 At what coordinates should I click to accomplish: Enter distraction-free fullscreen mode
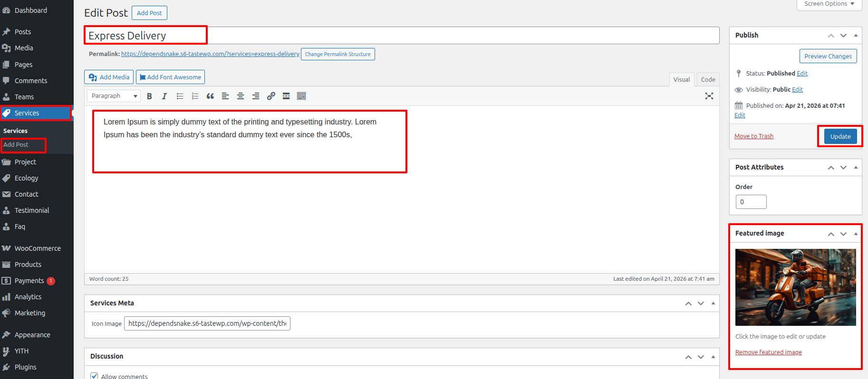[x=709, y=96]
